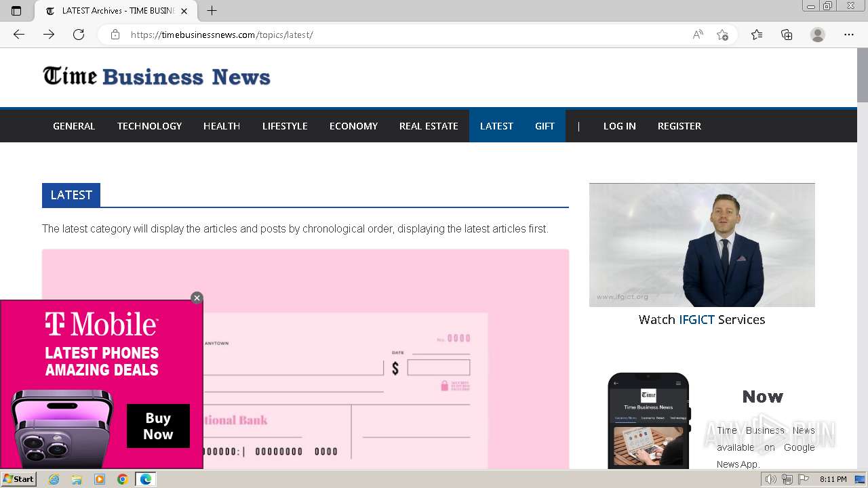The width and height of the screenshot is (868, 488).
Task: Refresh the current page
Action: click(79, 35)
